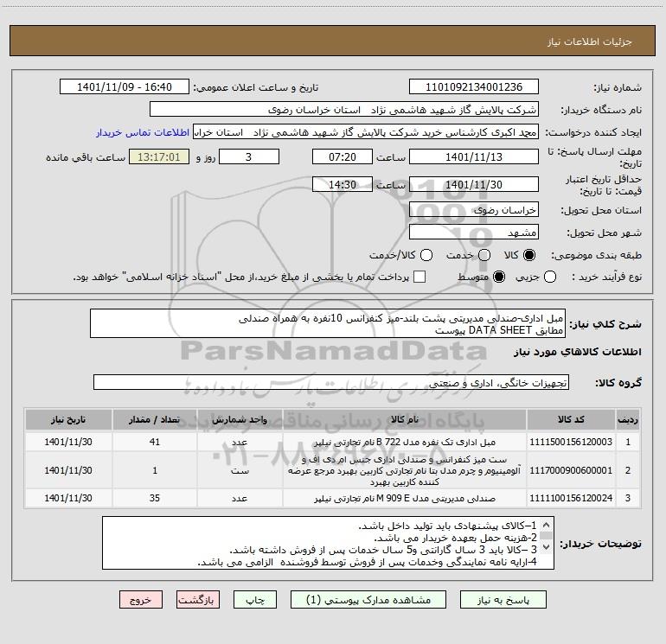This screenshot has height=644, width=666.
Task: Click the بازگشت back button
Action: tap(198, 600)
